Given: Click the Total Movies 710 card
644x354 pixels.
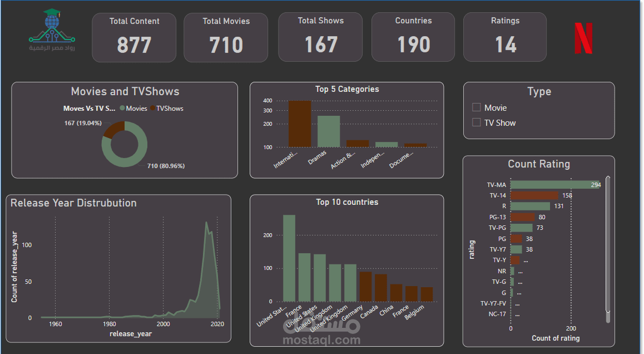Looking at the screenshot, I should [x=226, y=37].
